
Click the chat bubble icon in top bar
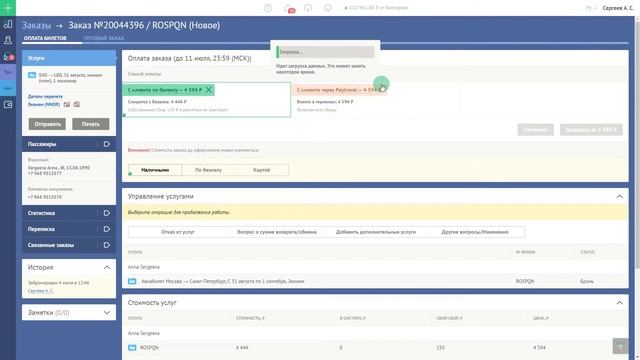click(x=327, y=8)
